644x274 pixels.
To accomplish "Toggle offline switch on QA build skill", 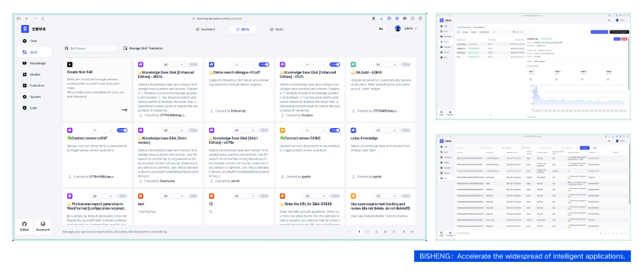I will [406, 64].
